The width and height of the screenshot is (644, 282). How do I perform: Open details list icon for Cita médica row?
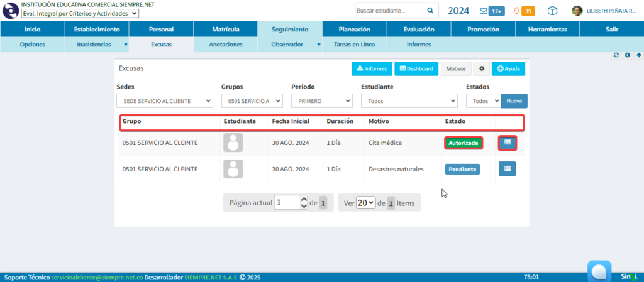pos(508,143)
